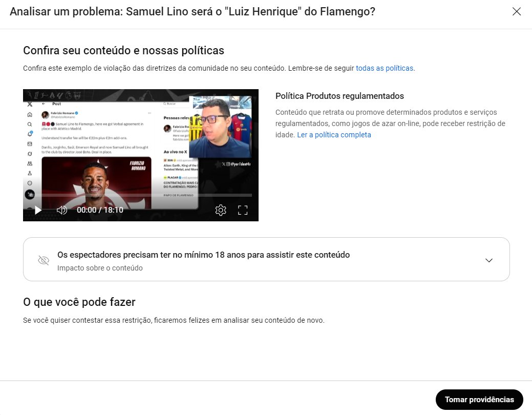Image resolution: width=532 pixels, height=415 pixels.
Task: Click "Política Produtos regulamentados" heading
Action: (x=339, y=96)
